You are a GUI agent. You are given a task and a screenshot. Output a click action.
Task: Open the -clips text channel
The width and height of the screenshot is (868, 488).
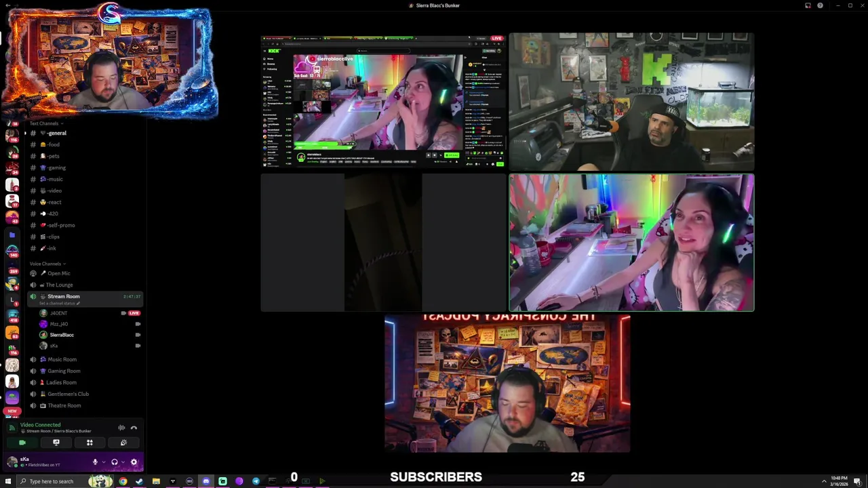[85, 237]
